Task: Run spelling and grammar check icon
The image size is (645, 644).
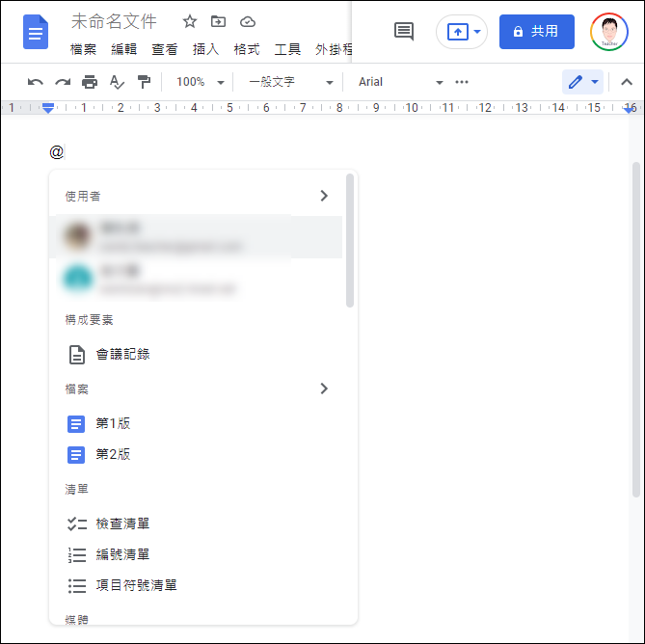Action: [117, 82]
